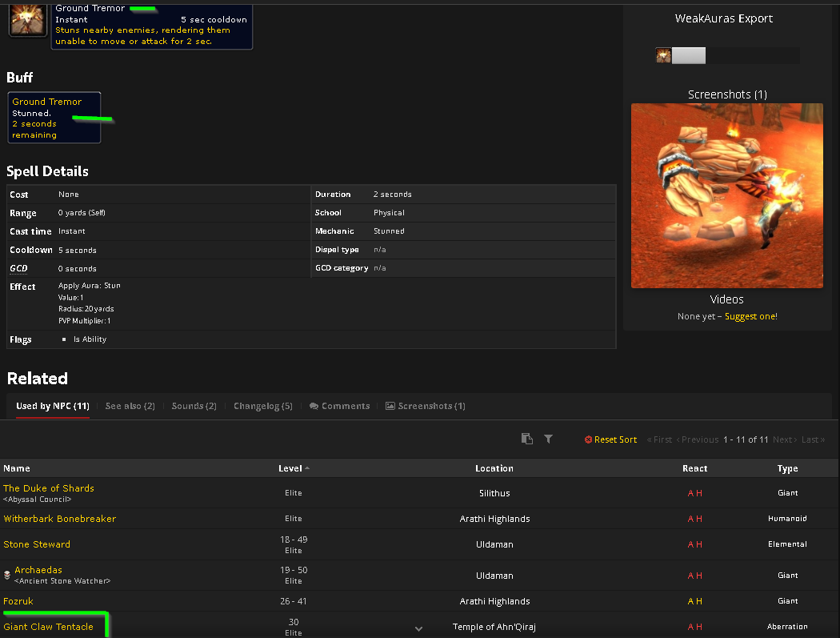Open the Stone Steward NPC page
This screenshot has width=840, height=638.
pyautogui.click(x=37, y=544)
